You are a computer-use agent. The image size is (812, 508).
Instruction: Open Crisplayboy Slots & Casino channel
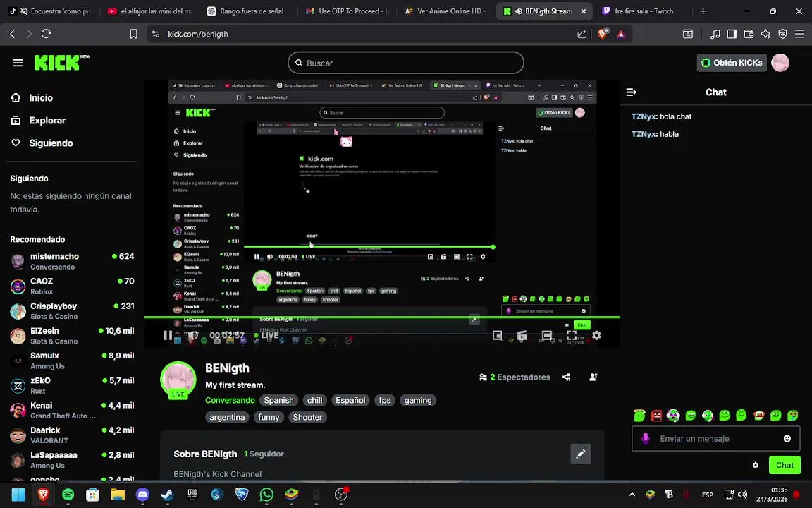tap(72, 311)
